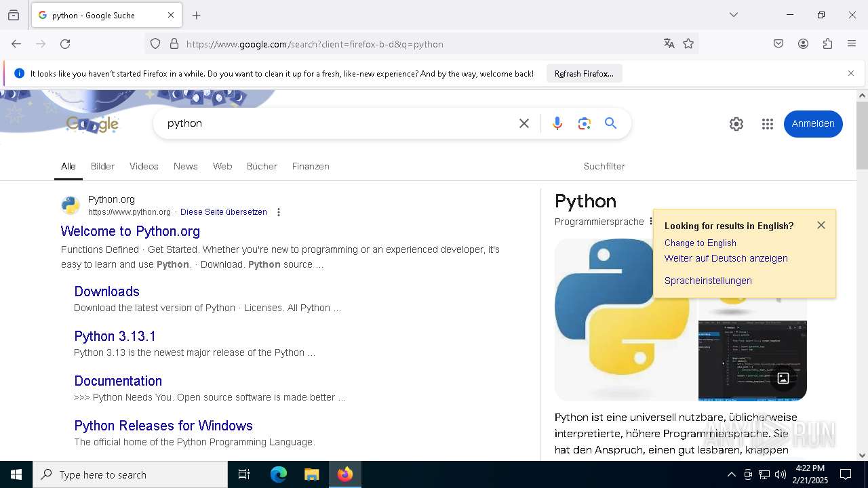
Task: Go back one page
Action: [16, 44]
